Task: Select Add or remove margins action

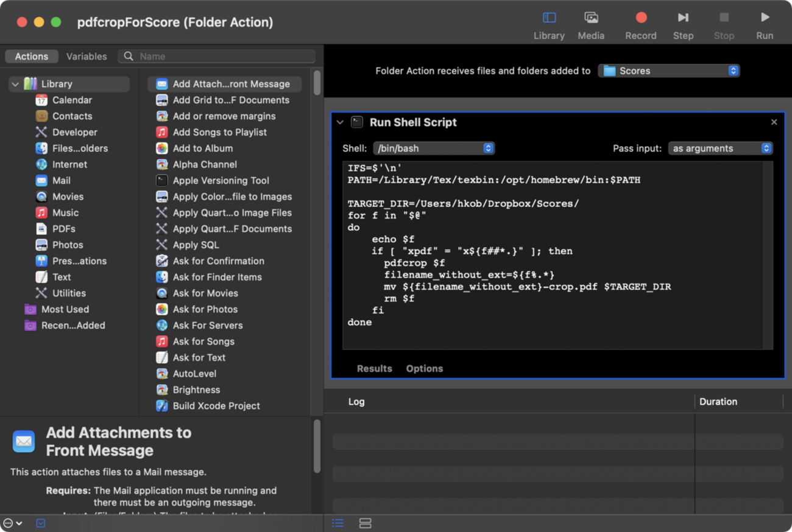Action: tap(224, 116)
